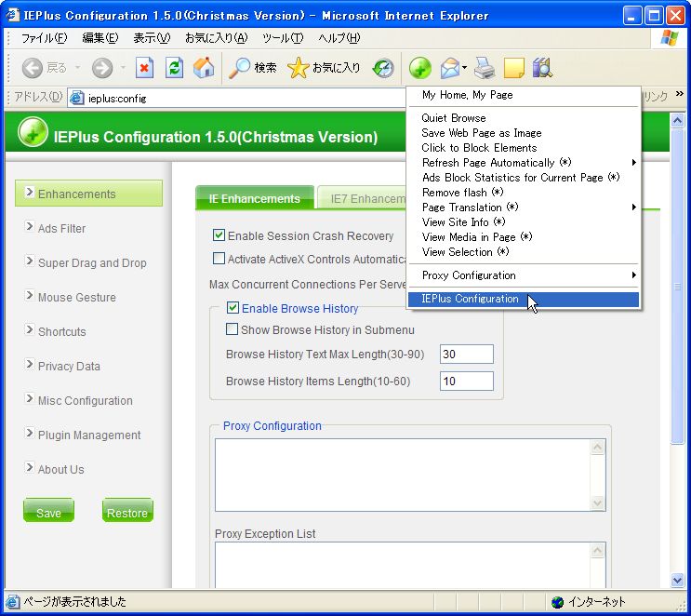
Task: Switch to IE7 Enhancements tab
Action: tap(363, 198)
